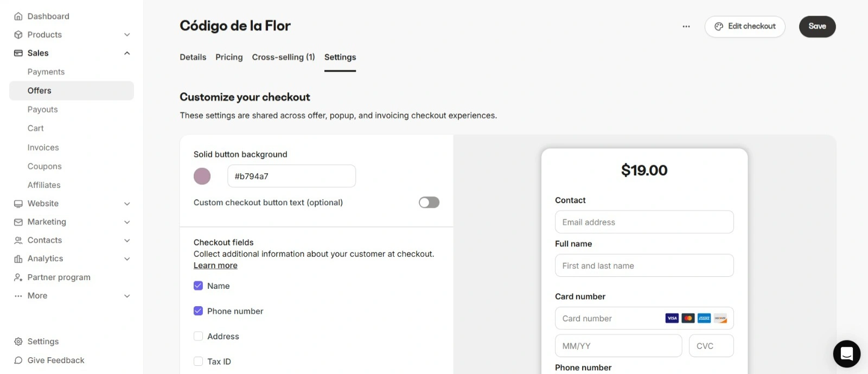Switch to the Pricing tab
This screenshot has height=374, width=868.
point(229,57)
